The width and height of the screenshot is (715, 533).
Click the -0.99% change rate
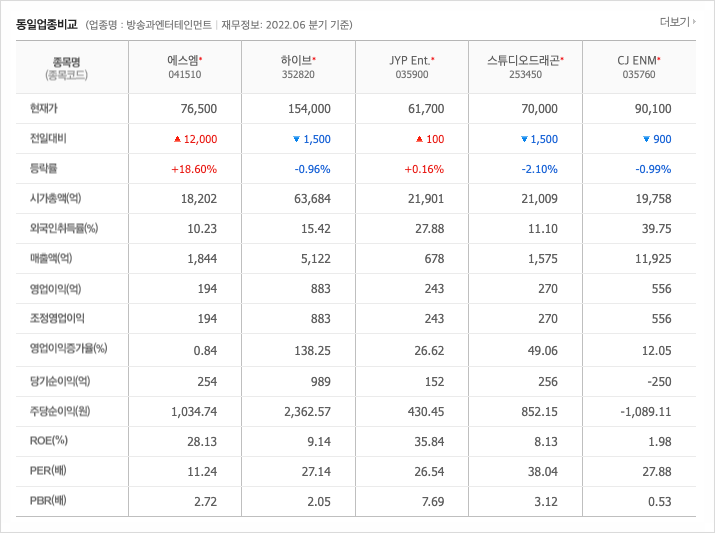tap(653, 169)
